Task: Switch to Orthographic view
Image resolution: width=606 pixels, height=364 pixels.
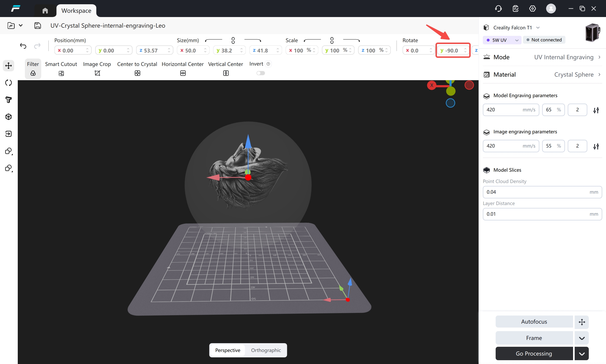Action: 266,350
